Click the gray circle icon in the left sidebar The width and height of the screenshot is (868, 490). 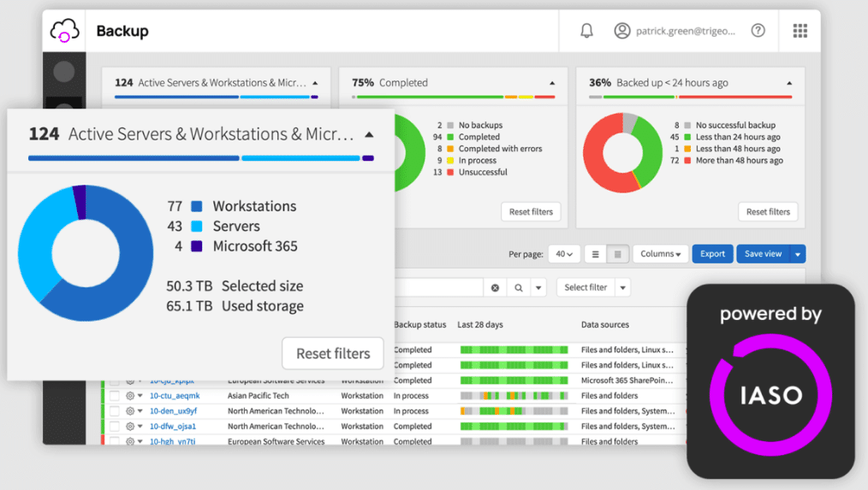[x=64, y=71]
